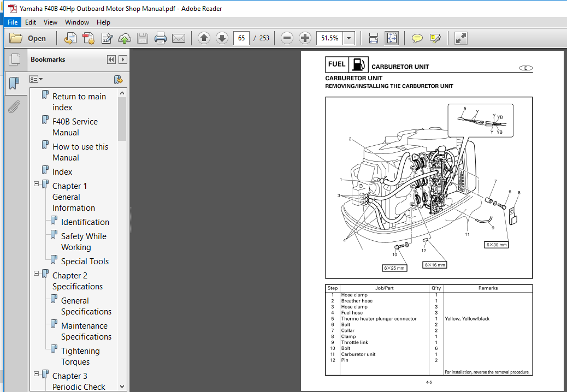Click the right arrow in Bookmarks header
This screenshot has width=567, height=392.
click(x=123, y=60)
